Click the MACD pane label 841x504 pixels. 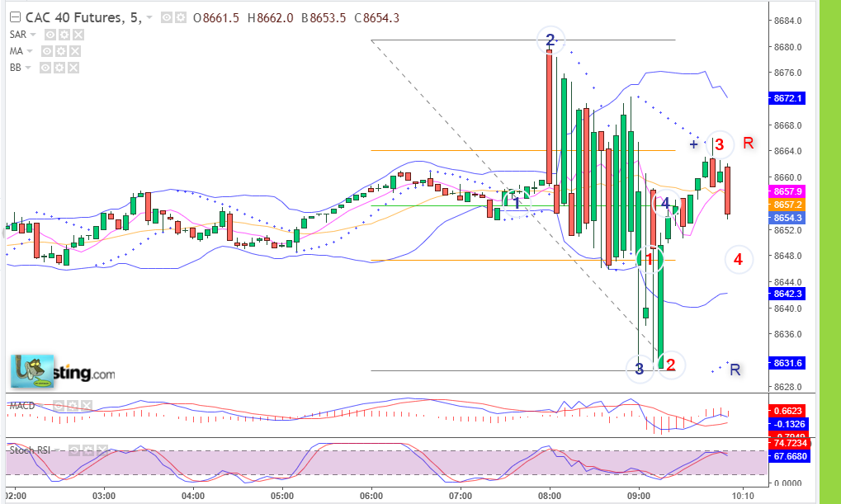pos(22,406)
